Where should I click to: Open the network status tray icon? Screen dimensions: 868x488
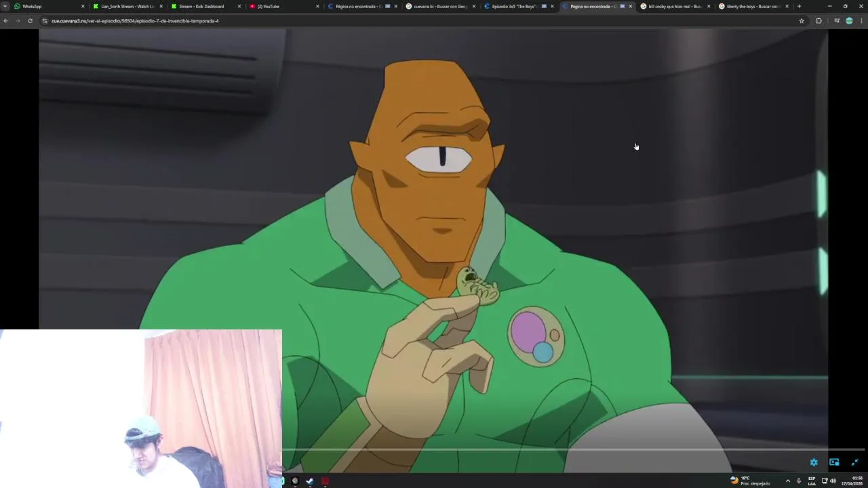point(825,481)
